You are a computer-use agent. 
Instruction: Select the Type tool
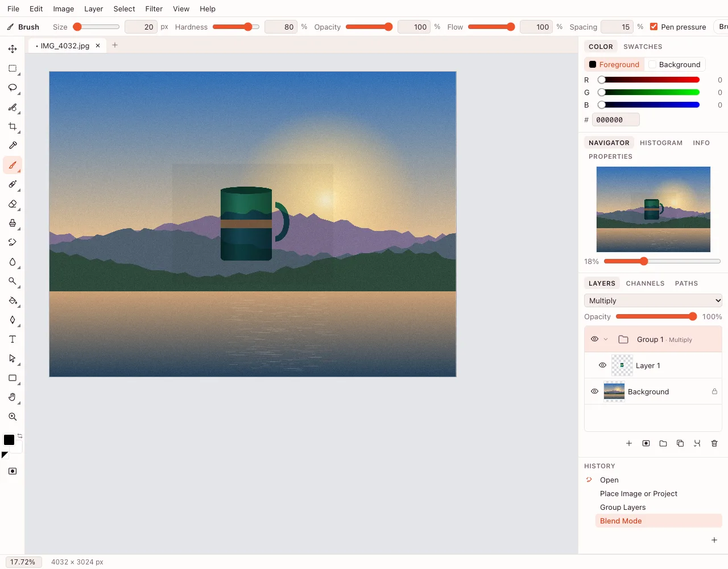pyautogui.click(x=13, y=339)
